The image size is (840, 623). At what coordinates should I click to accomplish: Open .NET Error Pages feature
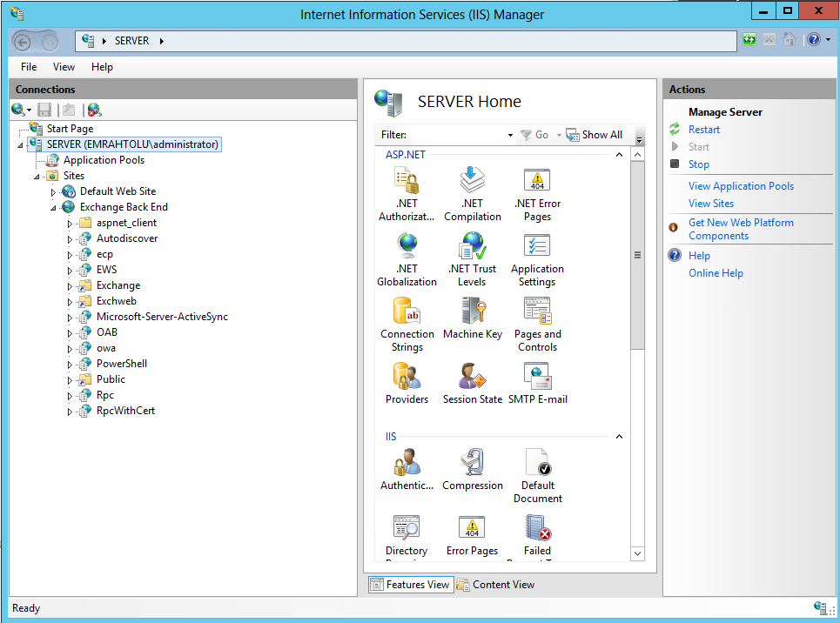click(x=537, y=194)
